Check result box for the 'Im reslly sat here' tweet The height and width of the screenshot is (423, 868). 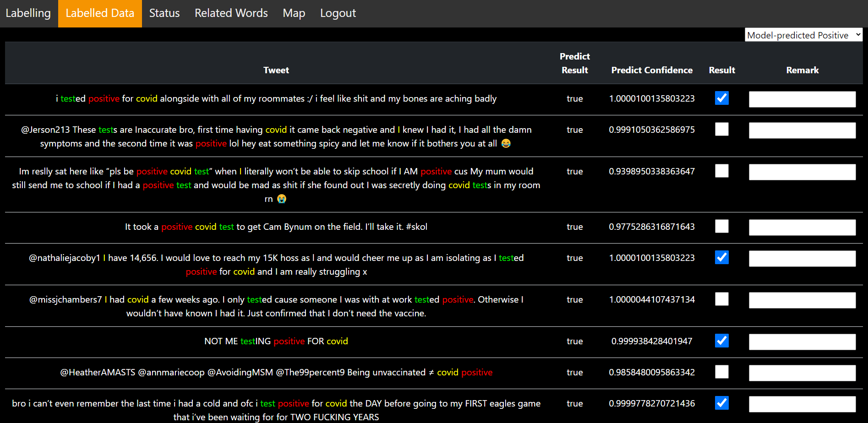click(x=721, y=171)
